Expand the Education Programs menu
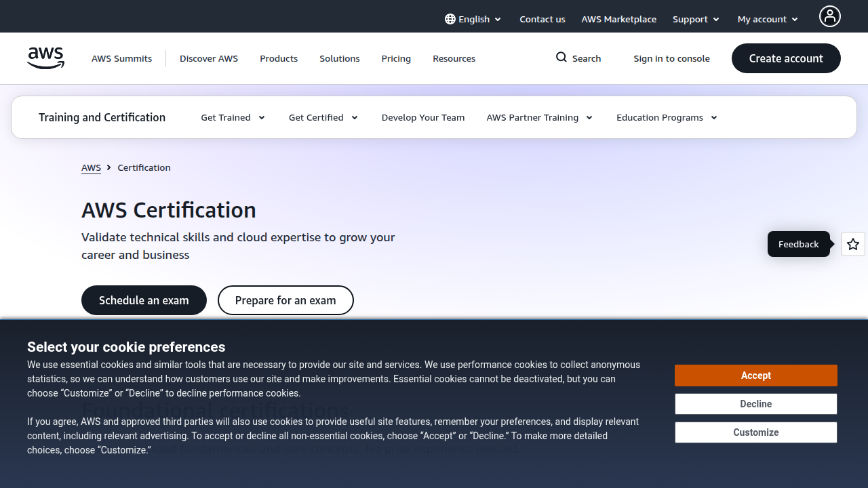 pyautogui.click(x=667, y=117)
